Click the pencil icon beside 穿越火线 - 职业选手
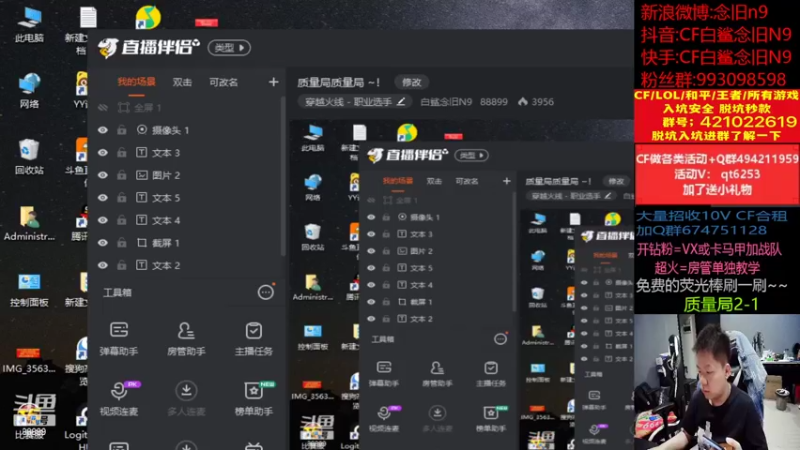This screenshot has height=450, width=800. tap(401, 102)
